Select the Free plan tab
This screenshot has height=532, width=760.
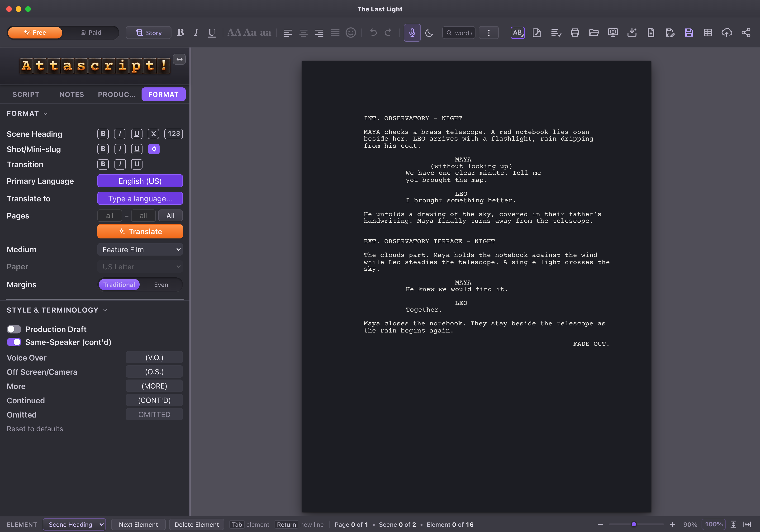click(x=35, y=33)
